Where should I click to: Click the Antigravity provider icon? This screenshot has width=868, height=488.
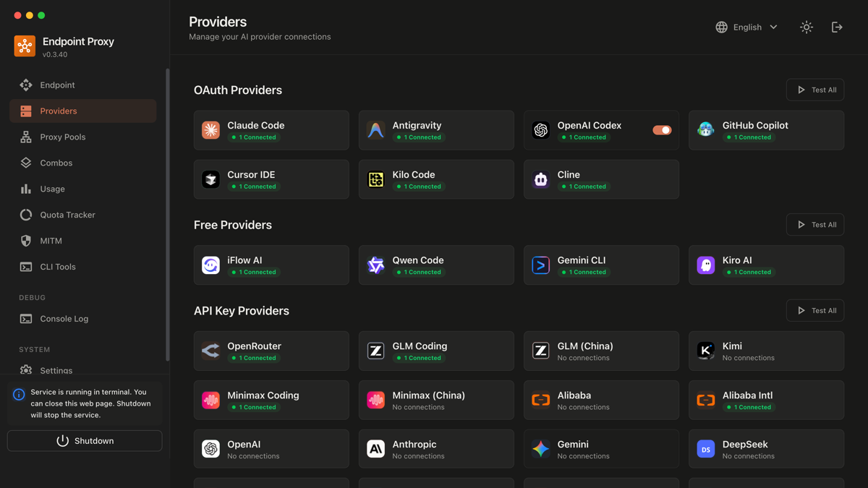pos(375,130)
